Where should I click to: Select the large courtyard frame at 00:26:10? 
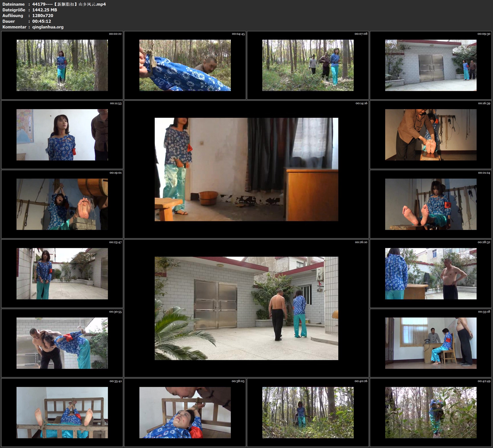(x=246, y=308)
